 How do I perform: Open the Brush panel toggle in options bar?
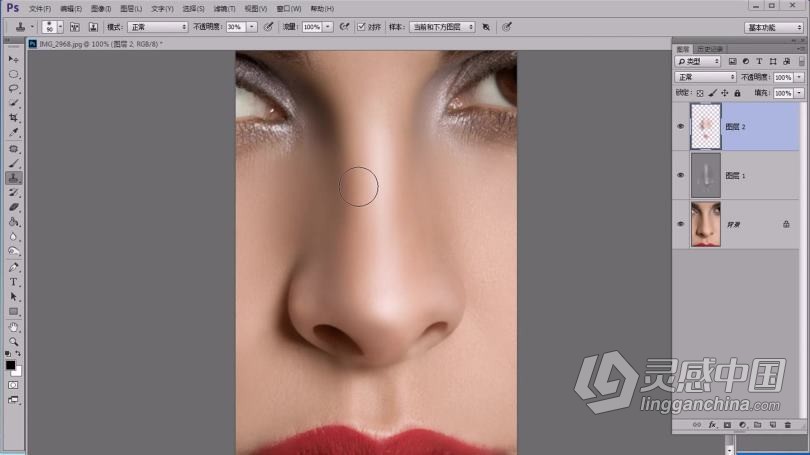point(74,27)
